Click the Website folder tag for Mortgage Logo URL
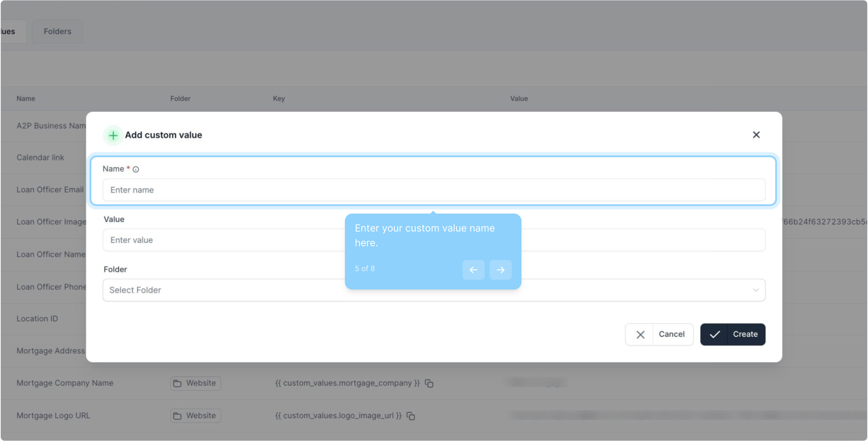Image resolution: width=868 pixels, height=441 pixels. pyautogui.click(x=201, y=416)
